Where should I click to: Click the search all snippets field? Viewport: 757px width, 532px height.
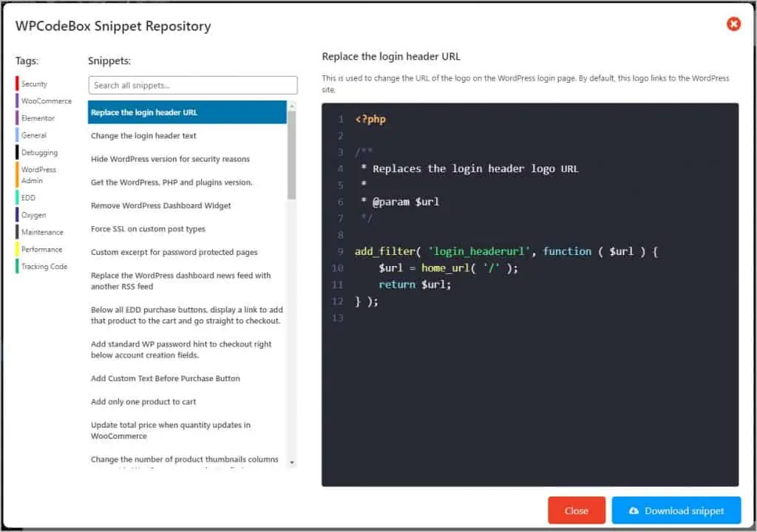click(x=192, y=84)
